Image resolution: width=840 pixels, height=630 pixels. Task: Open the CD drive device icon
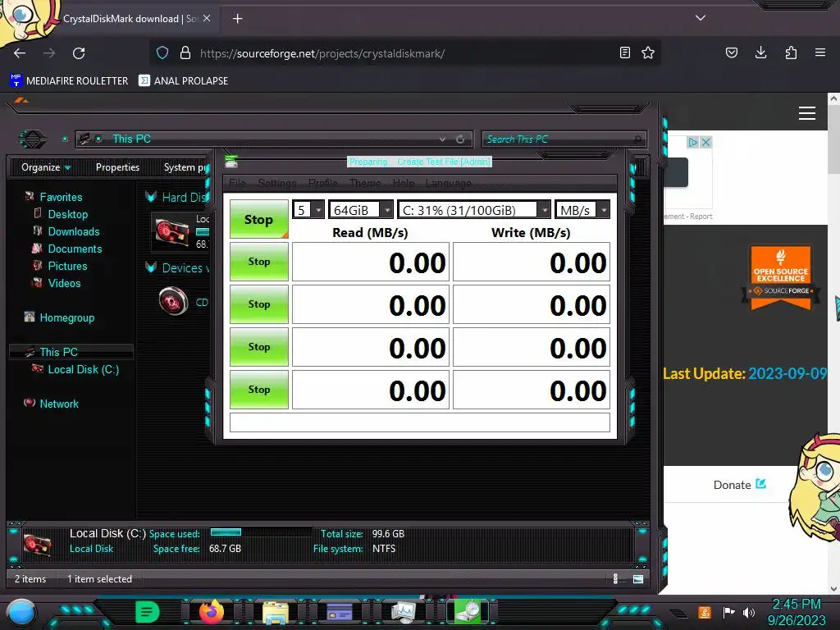pyautogui.click(x=174, y=301)
